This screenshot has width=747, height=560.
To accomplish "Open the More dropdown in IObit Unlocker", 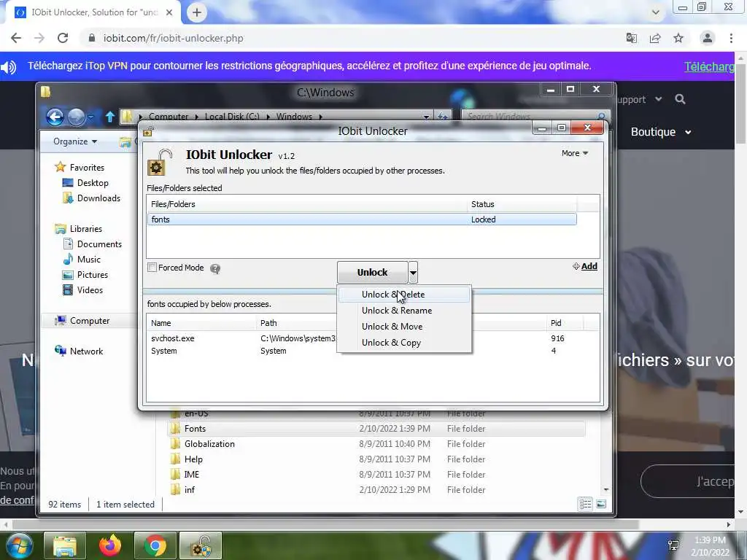I will tap(575, 153).
